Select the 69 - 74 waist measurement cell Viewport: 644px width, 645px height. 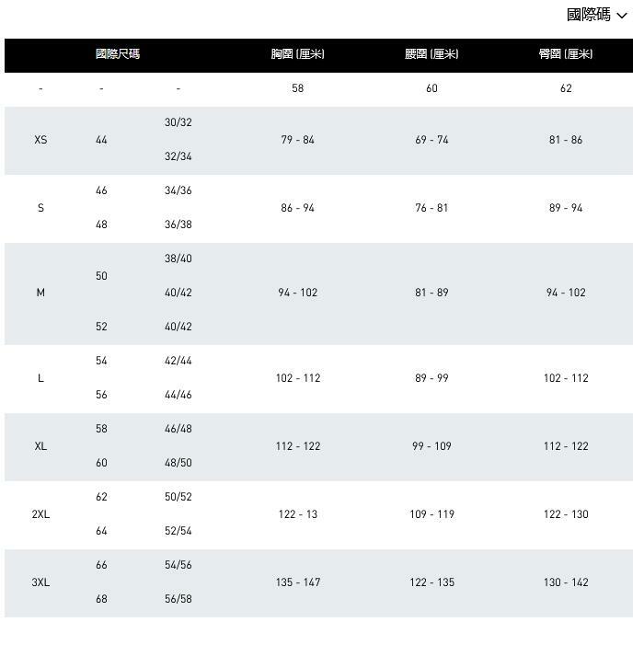click(431, 140)
